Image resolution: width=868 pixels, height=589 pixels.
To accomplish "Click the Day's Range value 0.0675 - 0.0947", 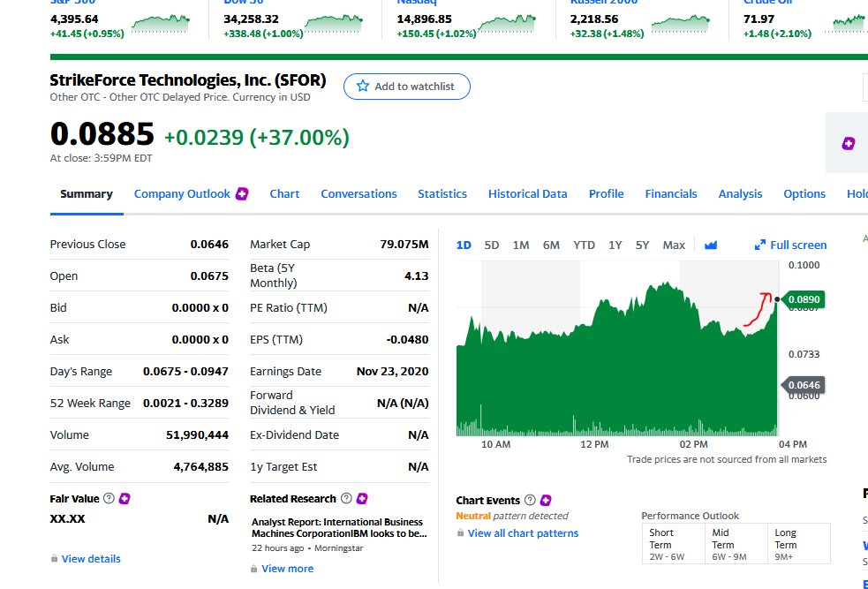I will (x=185, y=372).
